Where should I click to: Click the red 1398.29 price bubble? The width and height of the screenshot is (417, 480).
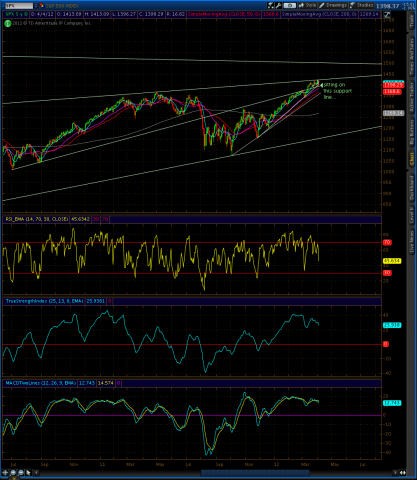393,85
